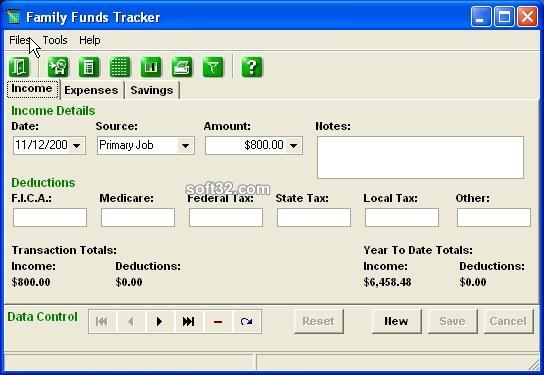This screenshot has width=544, height=375.
Task: Click the printer toolbar icon
Action: (182, 67)
